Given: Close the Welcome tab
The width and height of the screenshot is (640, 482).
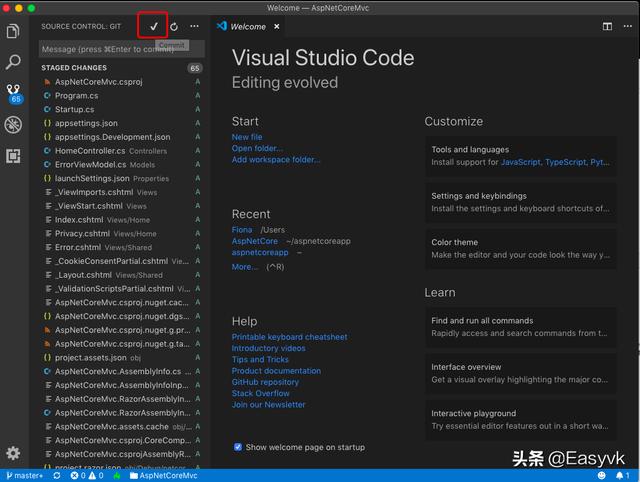Looking at the screenshot, I should 277,27.
